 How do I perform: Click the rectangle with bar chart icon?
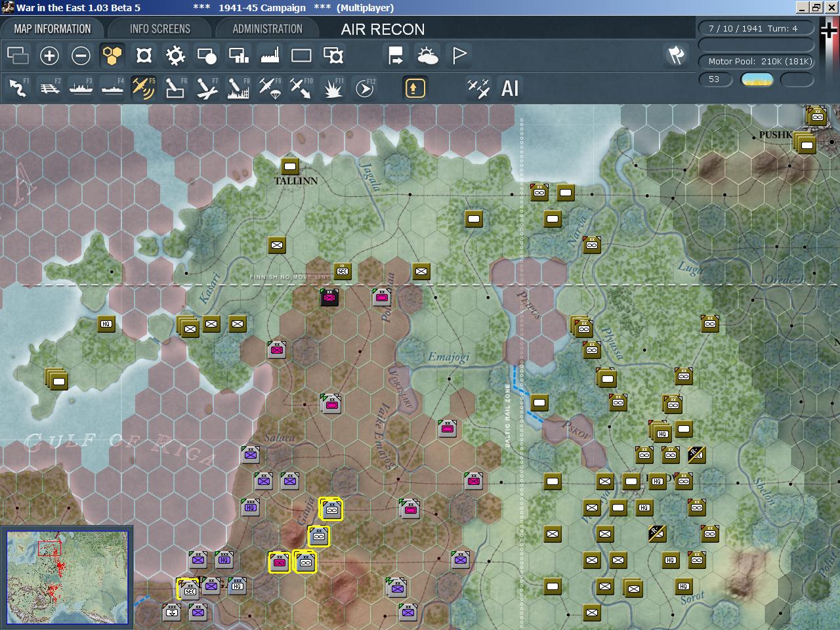[238, 56]
